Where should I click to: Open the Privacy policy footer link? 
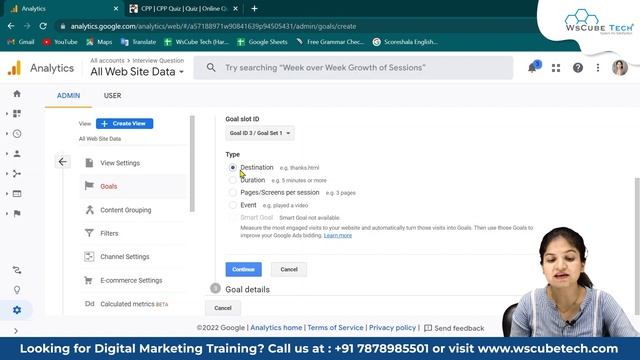(392, 327)
